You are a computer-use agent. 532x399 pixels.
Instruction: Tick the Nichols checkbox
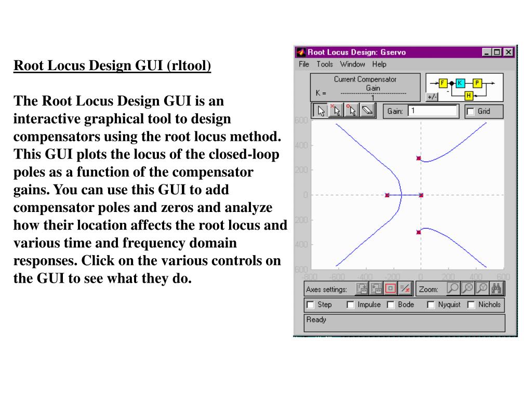(x=471, y=304)
